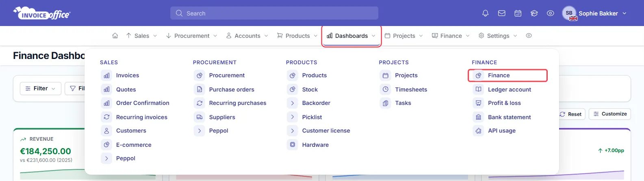This screenshot has height=181, width=644.
Task: Click the Tasks clipboard icon
Action: tap(386, 103)
